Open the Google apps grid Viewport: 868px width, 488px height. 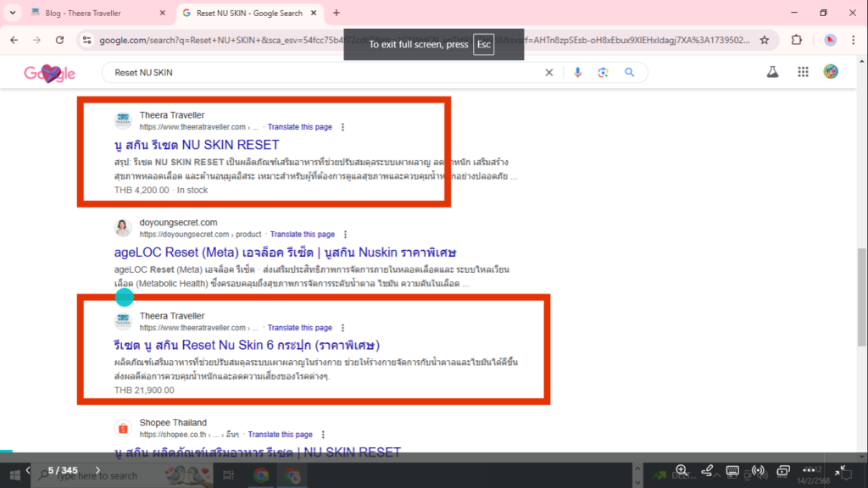pos(803,73)
